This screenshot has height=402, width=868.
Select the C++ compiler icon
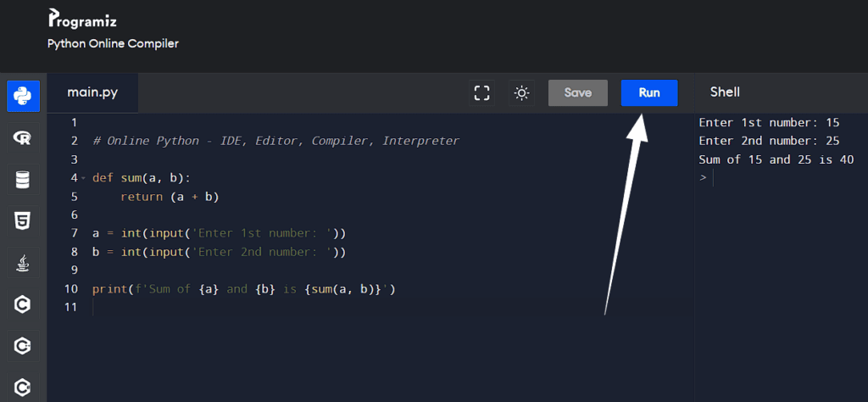[x=23, y=346]
